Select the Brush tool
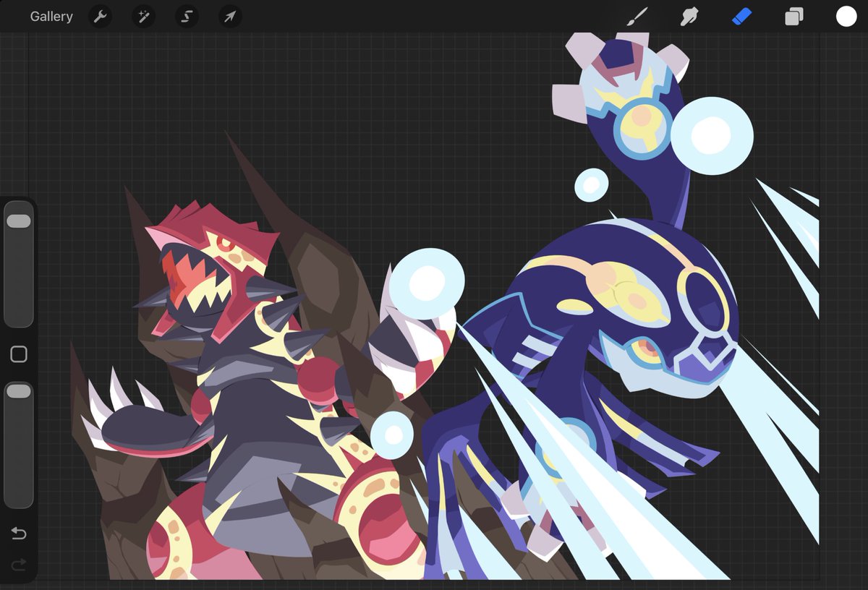The width and height of the screenshot is (868, 590). point(637,16)
